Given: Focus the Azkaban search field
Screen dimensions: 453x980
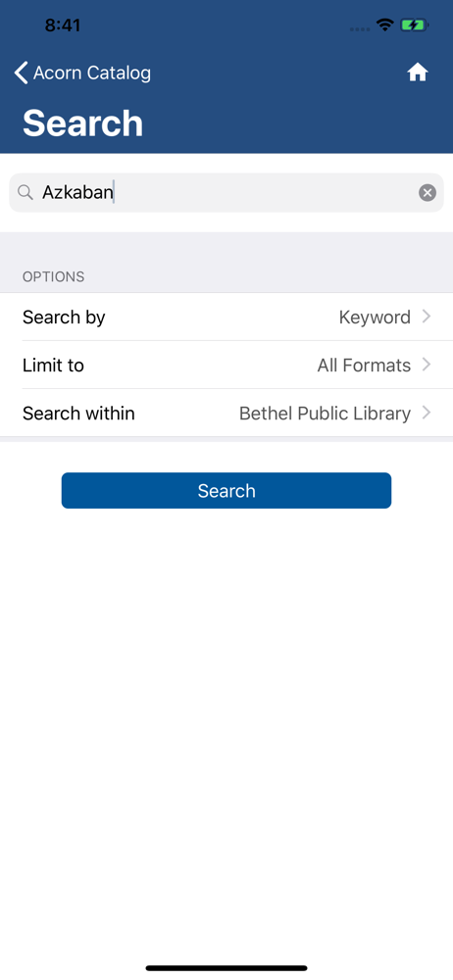Looking at the screenshot, I should [x=226, y=192].
